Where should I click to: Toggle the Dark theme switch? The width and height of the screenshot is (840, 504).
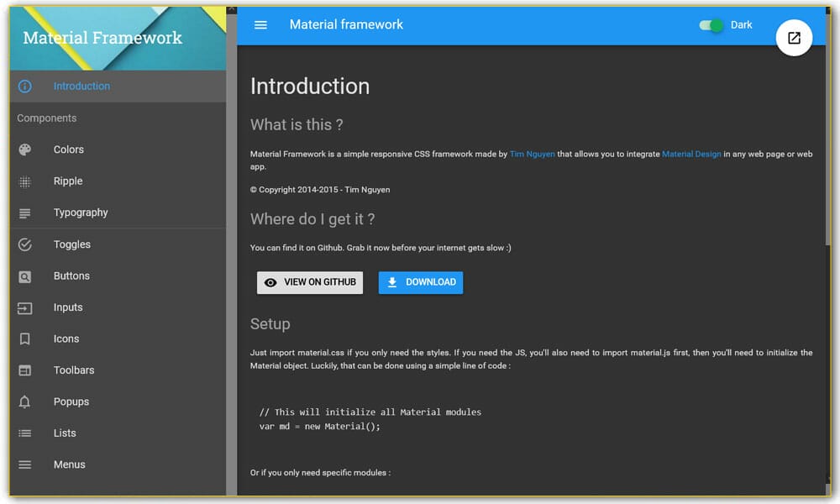711,25
